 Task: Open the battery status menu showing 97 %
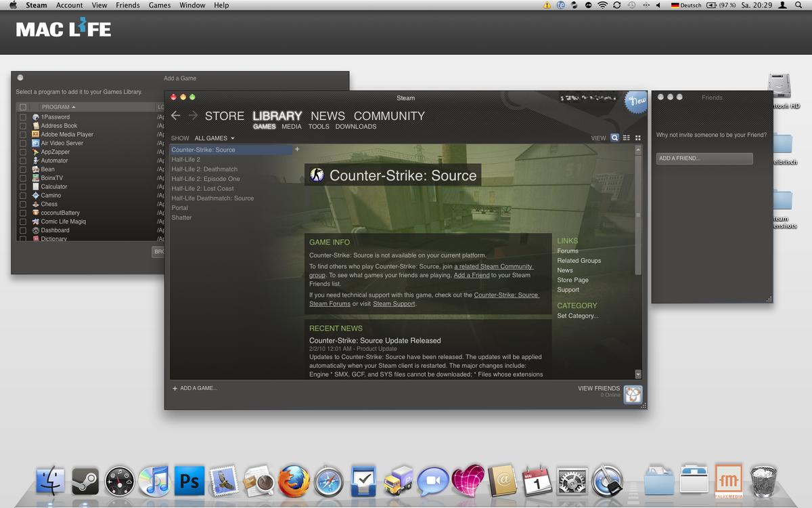pyautogui.click(x=721, y=5)
